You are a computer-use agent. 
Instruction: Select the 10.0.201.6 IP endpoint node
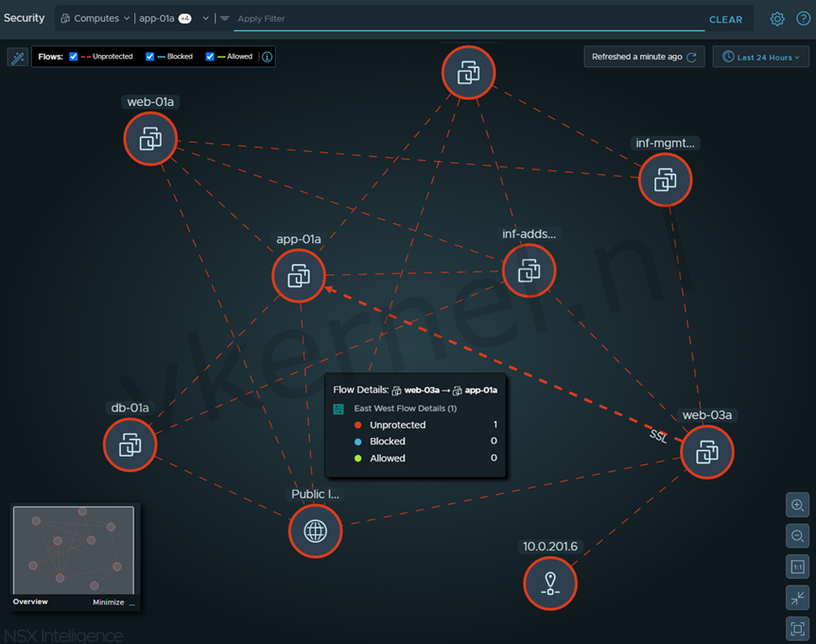[x=549, y=583]
